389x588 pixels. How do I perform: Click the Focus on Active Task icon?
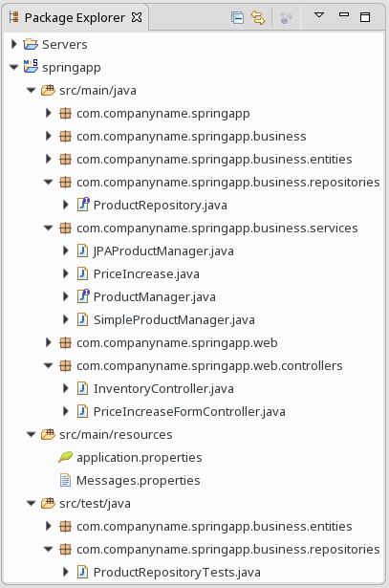click(286, 17)
